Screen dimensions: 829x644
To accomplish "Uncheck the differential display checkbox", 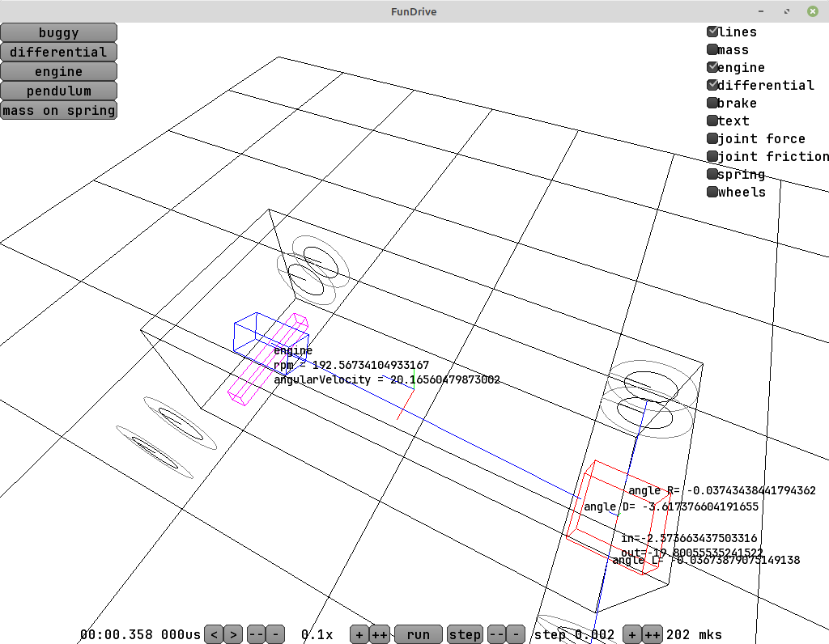I will tap(712, 85).
